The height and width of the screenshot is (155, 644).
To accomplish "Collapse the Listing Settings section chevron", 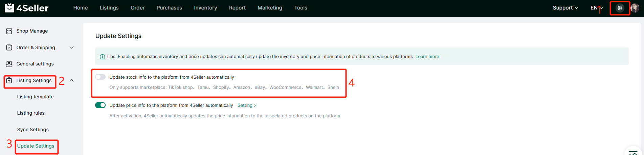I will click(72, 80).
